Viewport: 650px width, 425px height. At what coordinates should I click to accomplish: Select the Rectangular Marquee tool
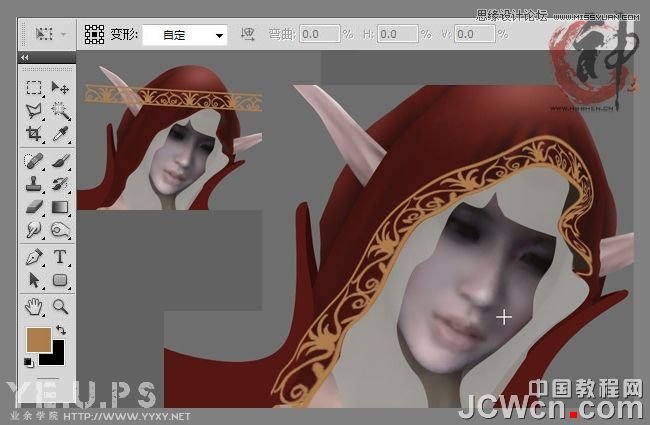pyautogui.click(x=34, y=87)
